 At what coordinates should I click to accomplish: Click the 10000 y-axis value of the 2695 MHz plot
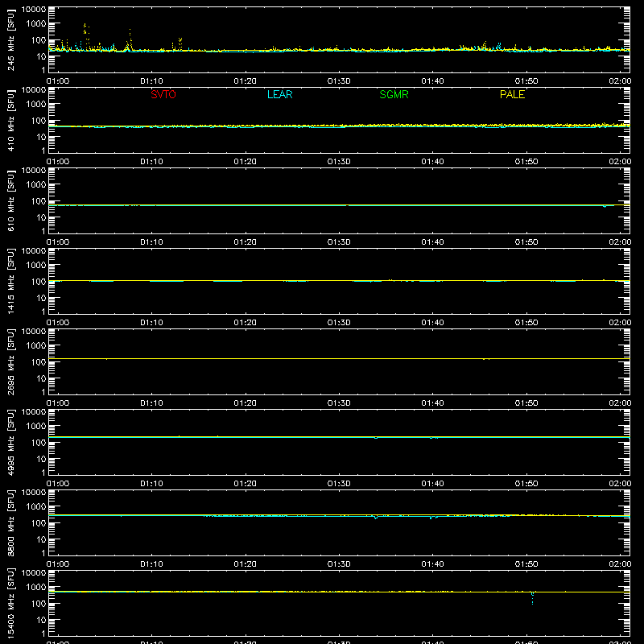click(x=34, y=331)
